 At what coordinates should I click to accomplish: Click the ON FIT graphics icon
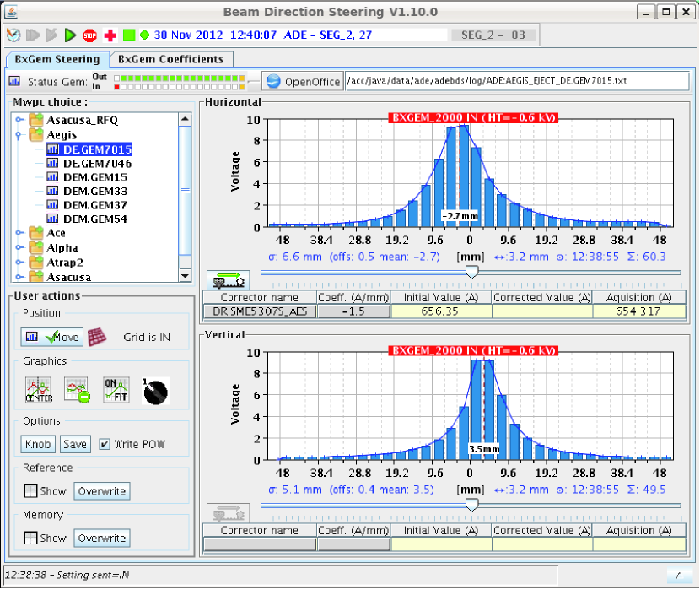(x=116, y=389)
